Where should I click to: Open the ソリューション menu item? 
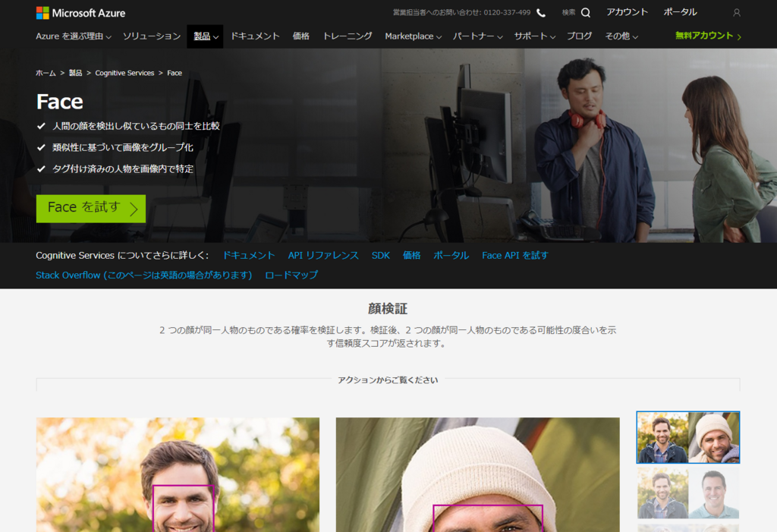[152, 36]
